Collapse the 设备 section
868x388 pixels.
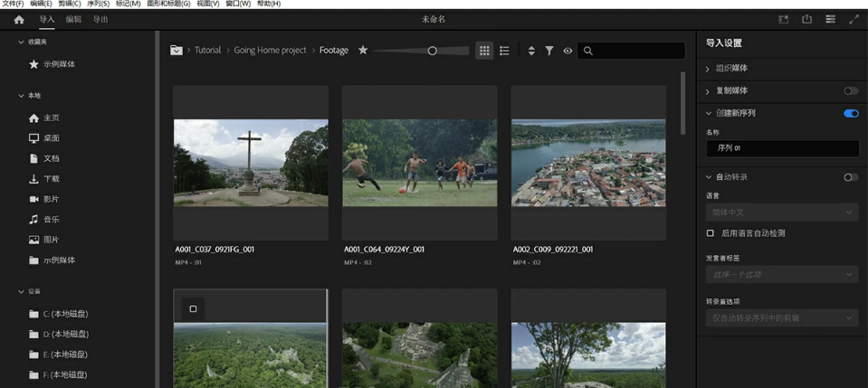pyautogui.click(x=21, y=292)
